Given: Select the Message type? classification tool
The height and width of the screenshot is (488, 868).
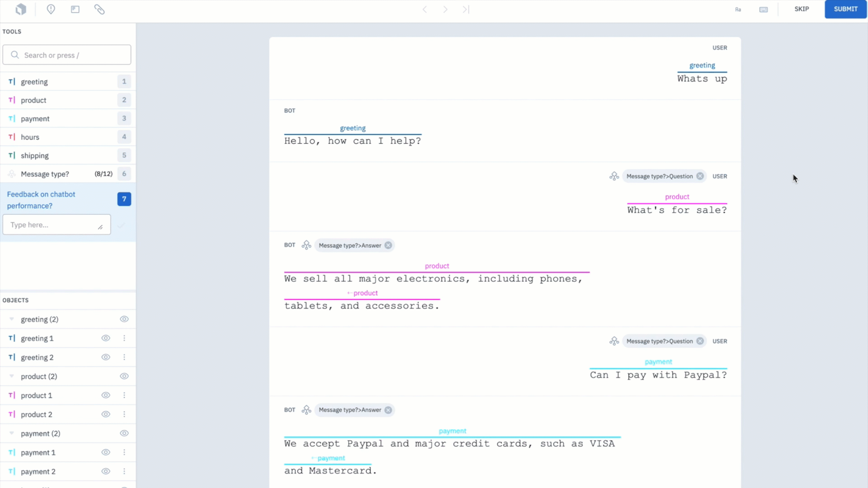Looking at the screenshot, I should [x=45, y=174].
